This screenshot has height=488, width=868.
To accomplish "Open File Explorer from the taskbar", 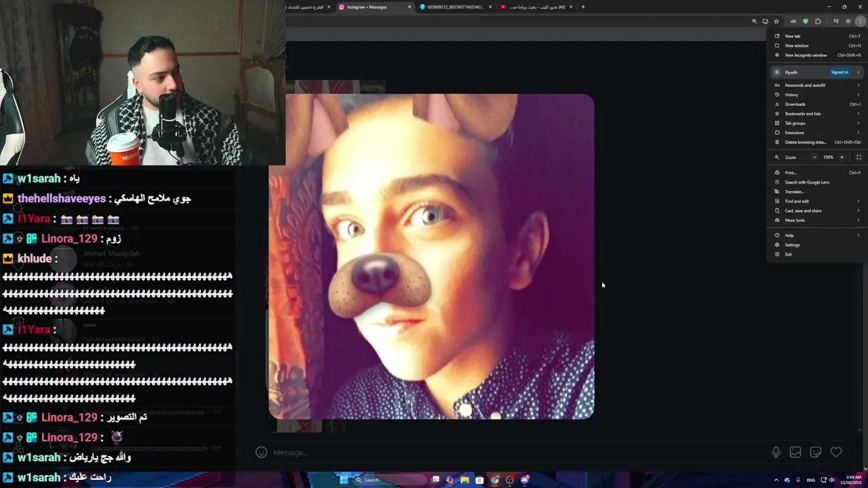I will coord(465,480).
